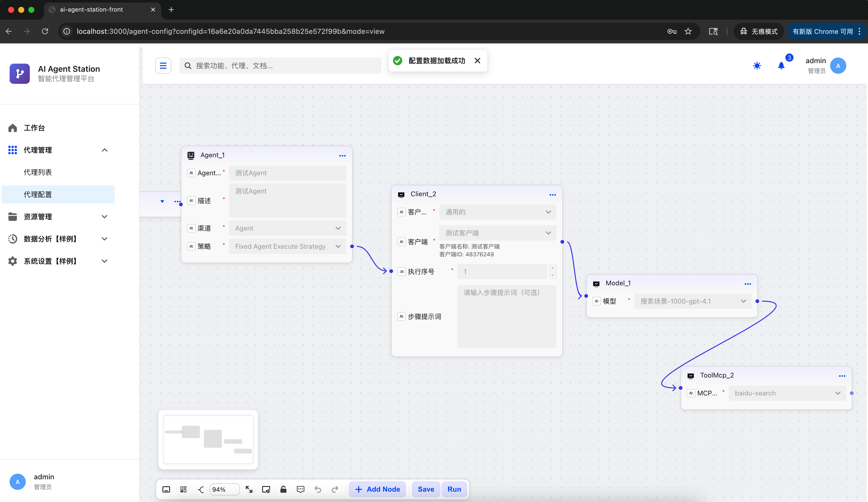Toggle the sidebar hamburger menu button
This screenshot has height=502, width=868.
[163, 65]
